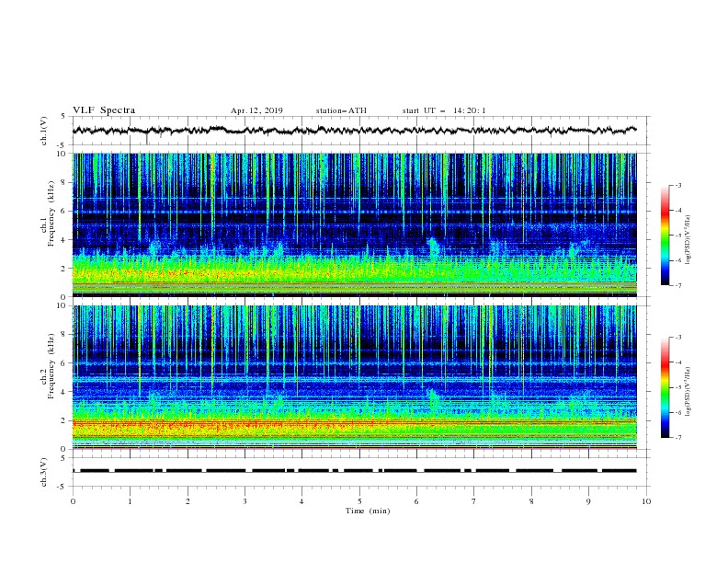Click the 'station=ATH' label
Viewport: 728px width, 563px height.
click(x=341, y=110)
